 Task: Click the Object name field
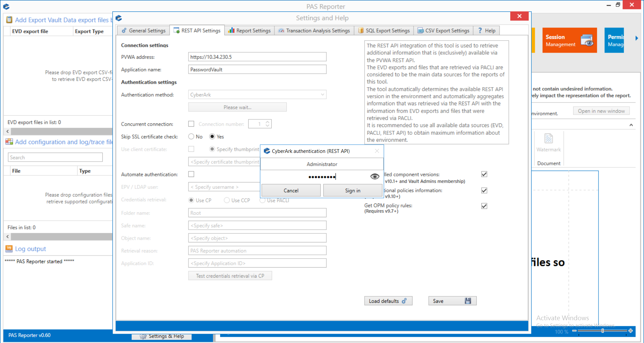[x=257, y=238]
